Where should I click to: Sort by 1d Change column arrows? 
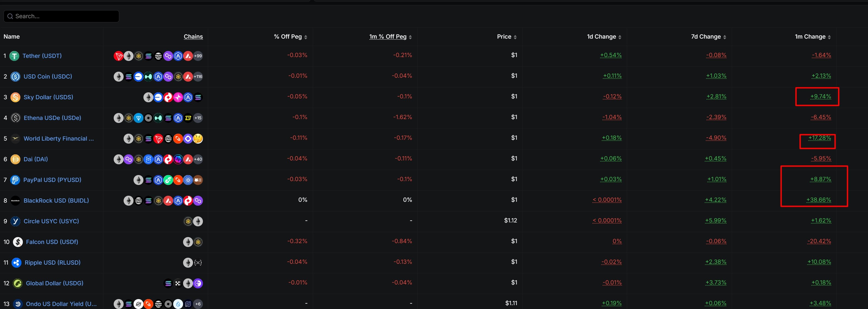[620, 37]
